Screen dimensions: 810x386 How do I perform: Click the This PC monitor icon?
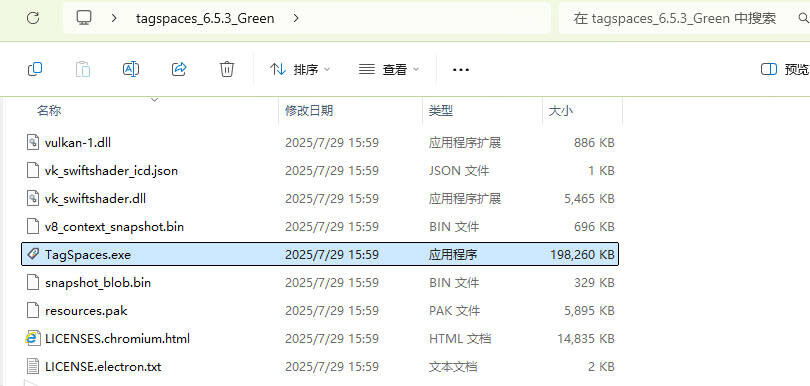84,18
